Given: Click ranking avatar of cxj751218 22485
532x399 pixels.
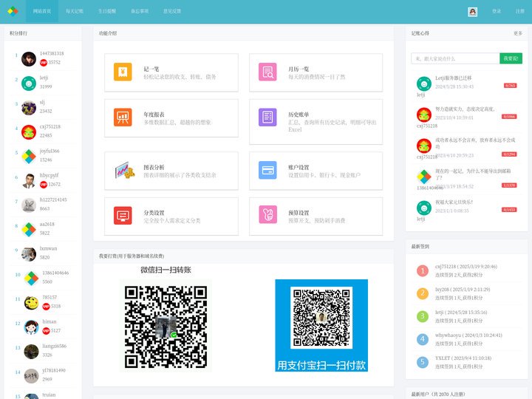Looking at the screenshot, I should coord(29,132).
